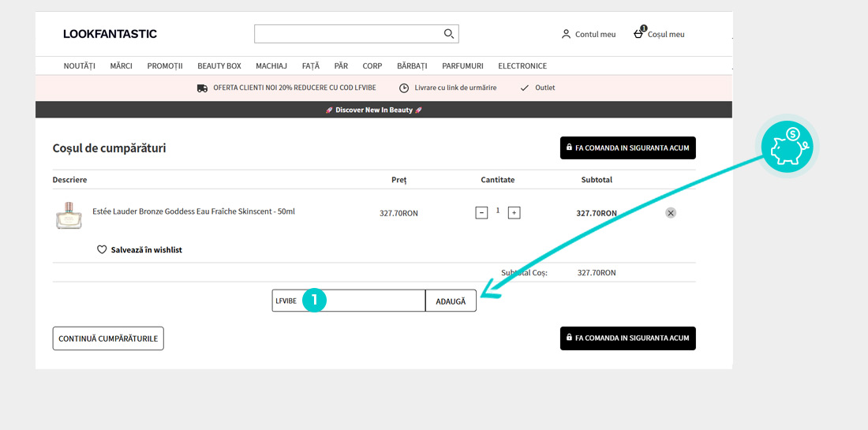Select the BEAUTY BOX menu item

pyautogui.click(x=219, y=66)
